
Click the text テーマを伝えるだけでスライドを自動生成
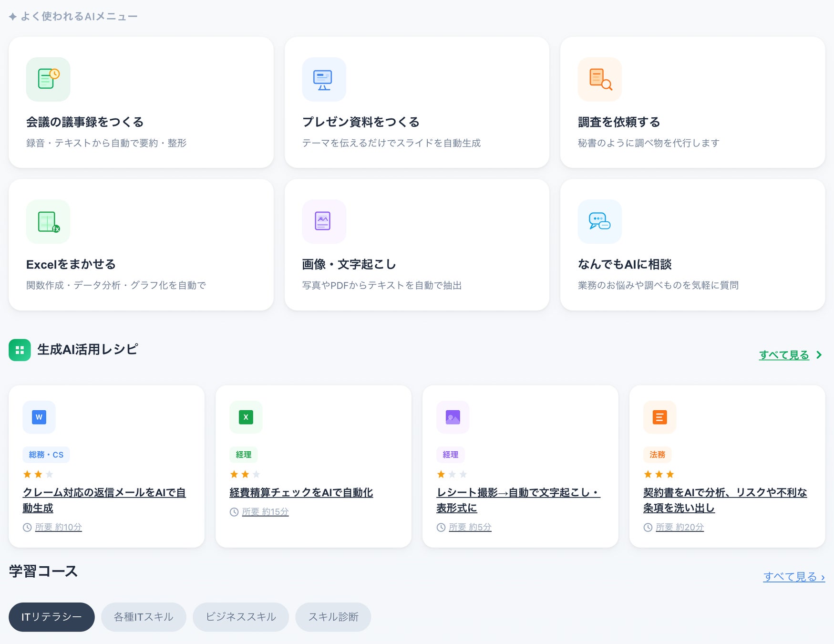pyautogui.click(x=391, y=143)
